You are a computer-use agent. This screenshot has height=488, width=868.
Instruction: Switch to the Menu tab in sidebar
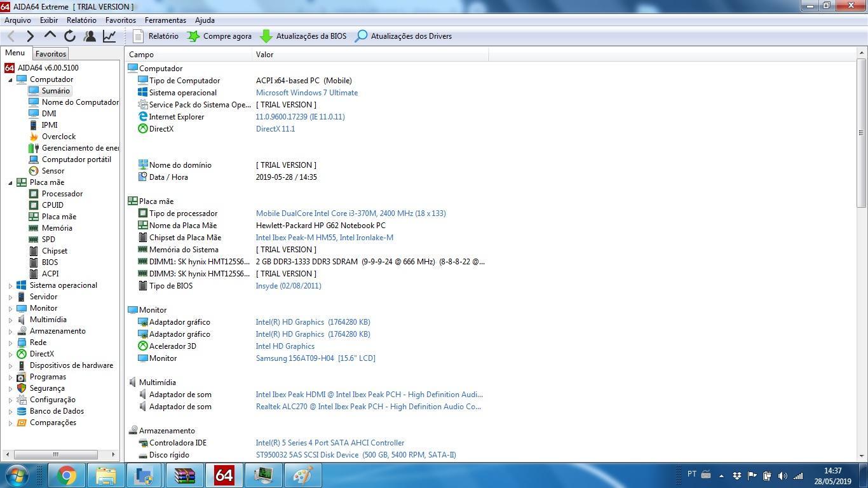pyautogui.click(x=15, y=53)
